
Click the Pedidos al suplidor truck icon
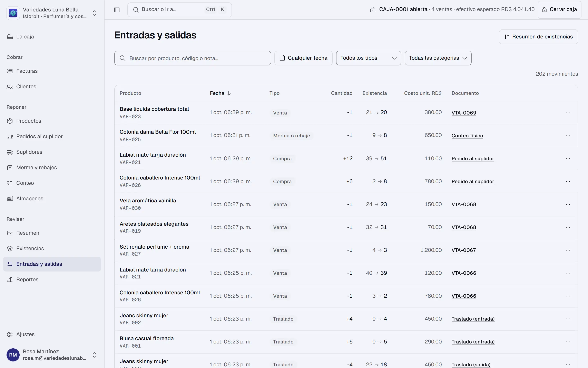pos(10,137)
